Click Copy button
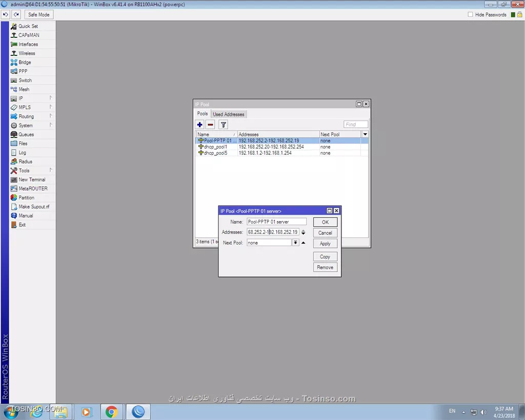 tap(325, 256)
